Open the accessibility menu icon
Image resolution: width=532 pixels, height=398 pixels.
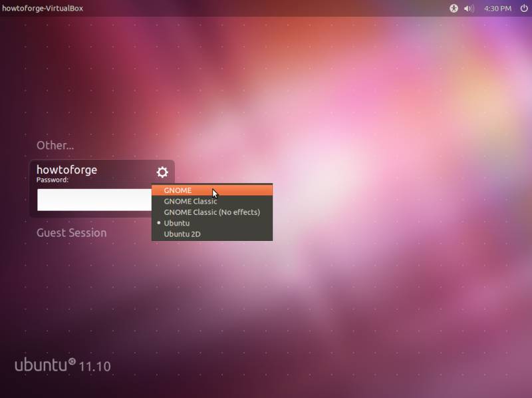pos(454,9)
